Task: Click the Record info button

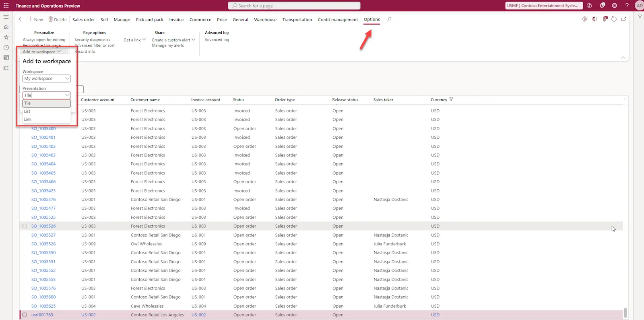Action: click(x=85, y=51)
